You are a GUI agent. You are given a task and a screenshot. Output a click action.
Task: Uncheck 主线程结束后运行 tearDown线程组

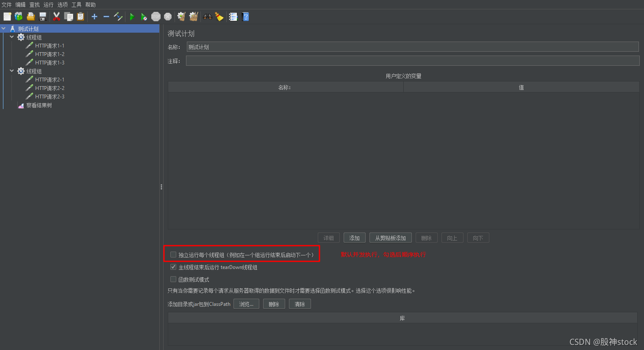173,267
